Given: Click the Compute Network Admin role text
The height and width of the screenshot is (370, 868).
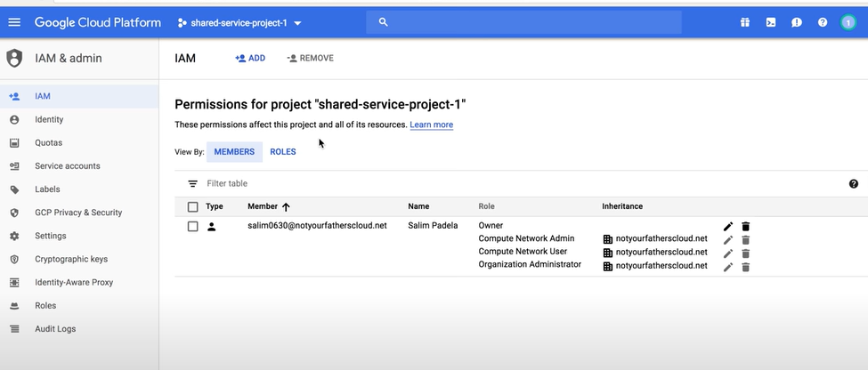Looking at the screenshot, I should [526, 238].
